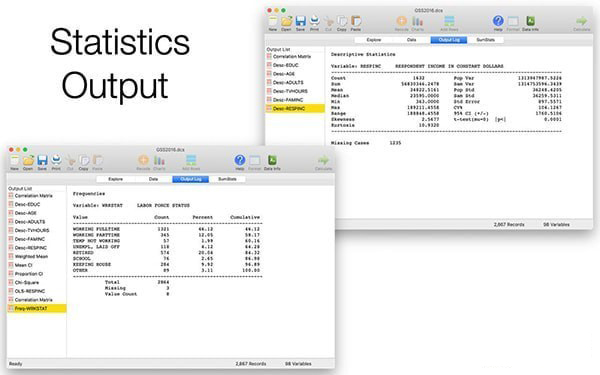Click Save floppy icon in front Frequencies window
Screen dimensions: 600x375
point(42,160)
